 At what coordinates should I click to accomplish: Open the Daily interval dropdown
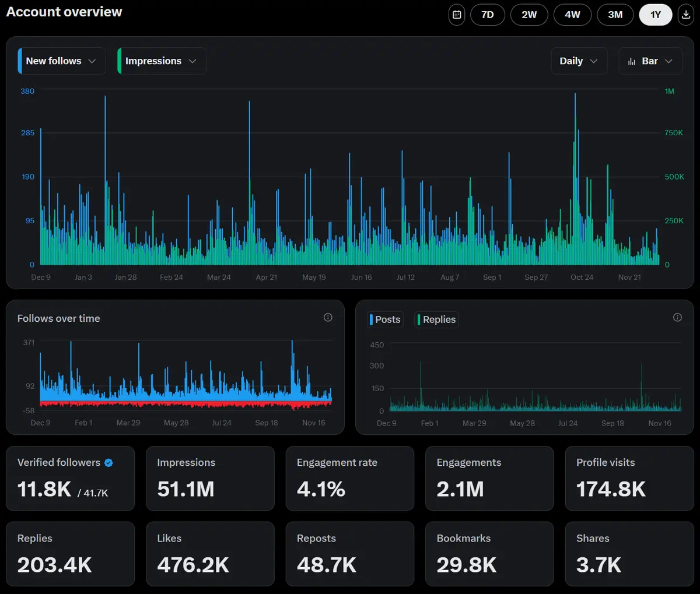(579, 61)
